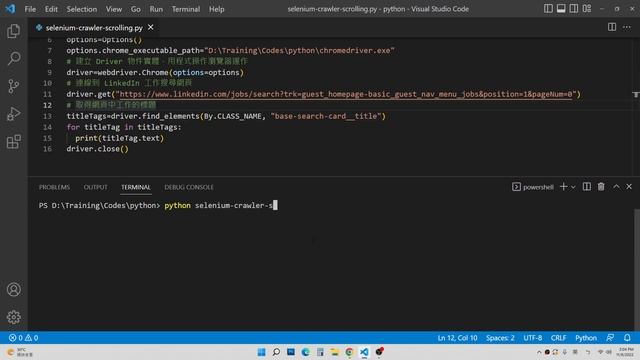Change line ending via CRLF
Screen dimensions: 640x360
pos(558,338)
